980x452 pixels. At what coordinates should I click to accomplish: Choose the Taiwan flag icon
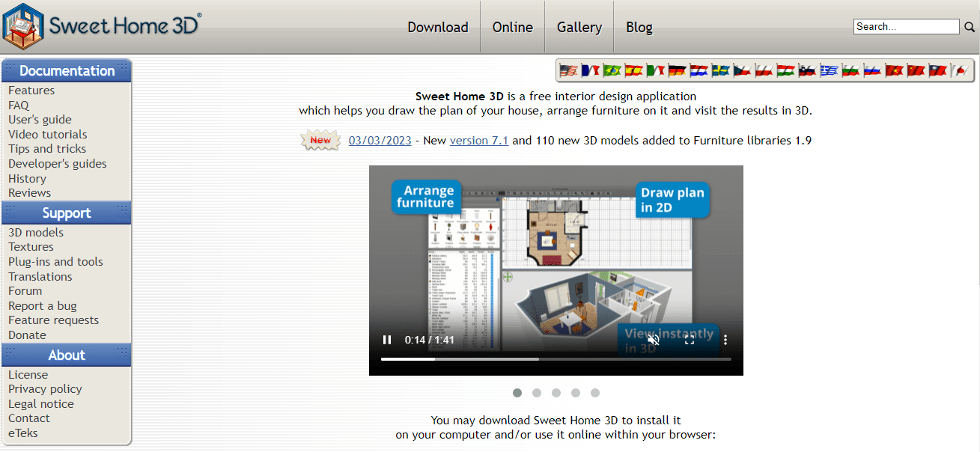(937, 70)
